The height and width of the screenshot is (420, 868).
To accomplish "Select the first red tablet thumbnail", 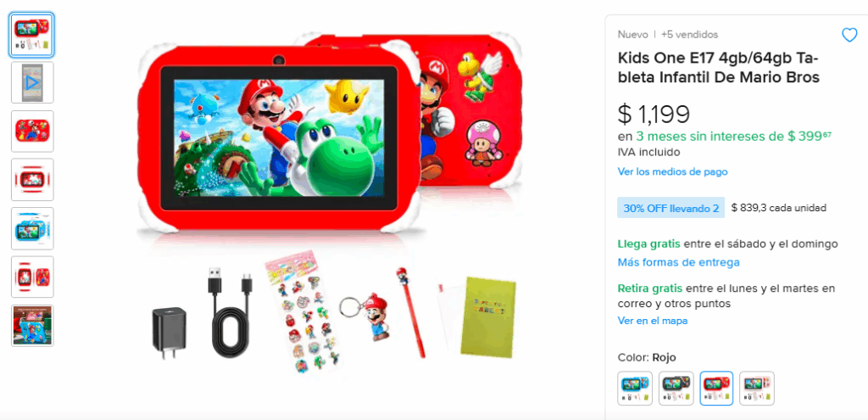I will [32, 34].
